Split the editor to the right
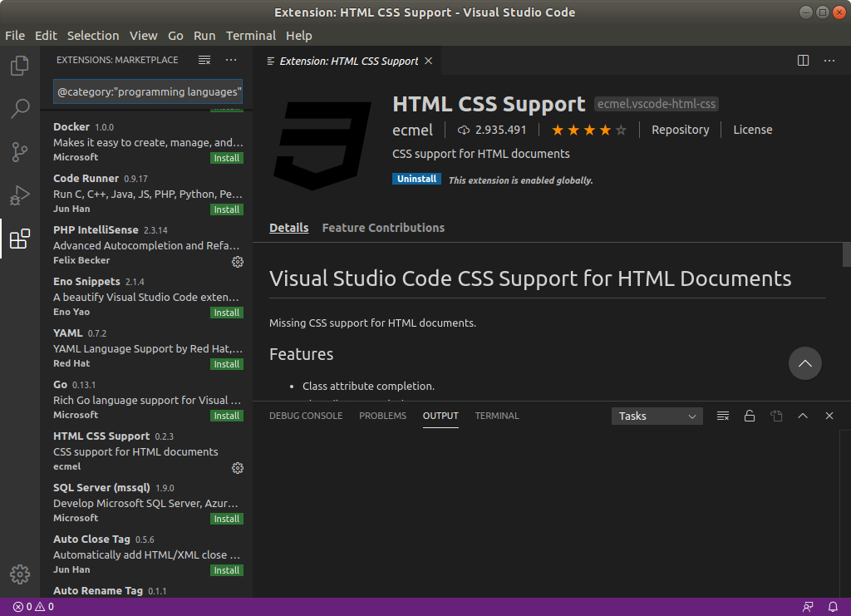The image size is (851, 616). point(804,61)
